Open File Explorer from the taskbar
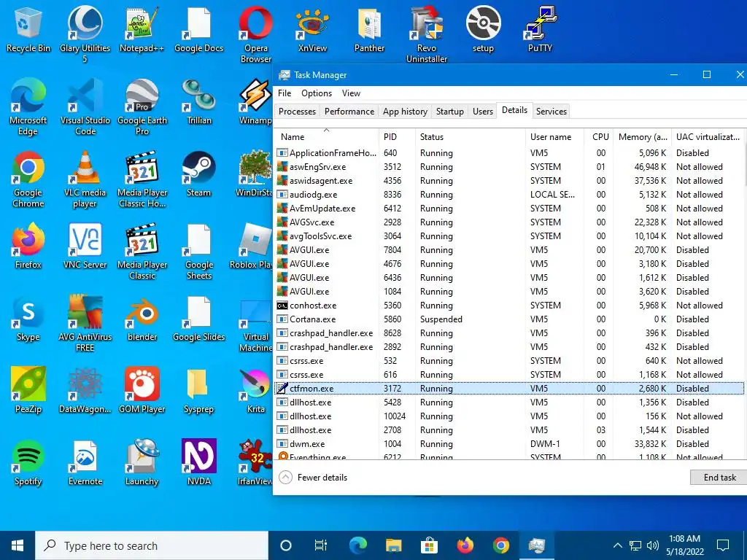 pyautogui.click(x=393, y=545)
